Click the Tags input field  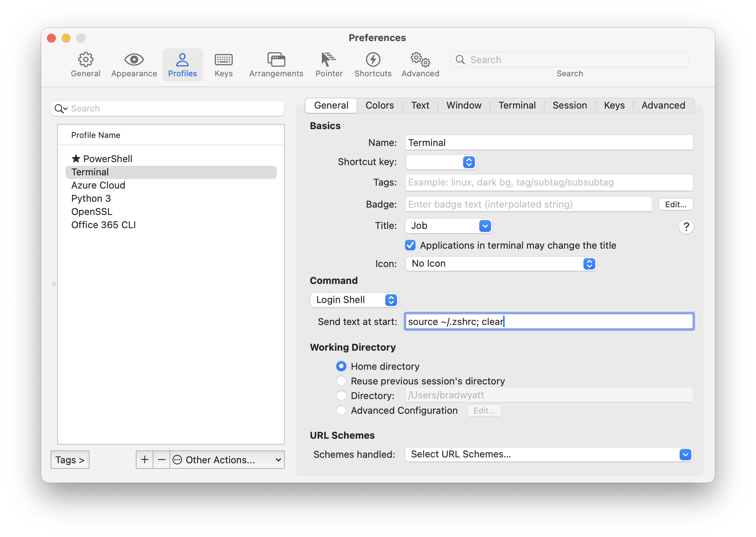pos(549,183)
